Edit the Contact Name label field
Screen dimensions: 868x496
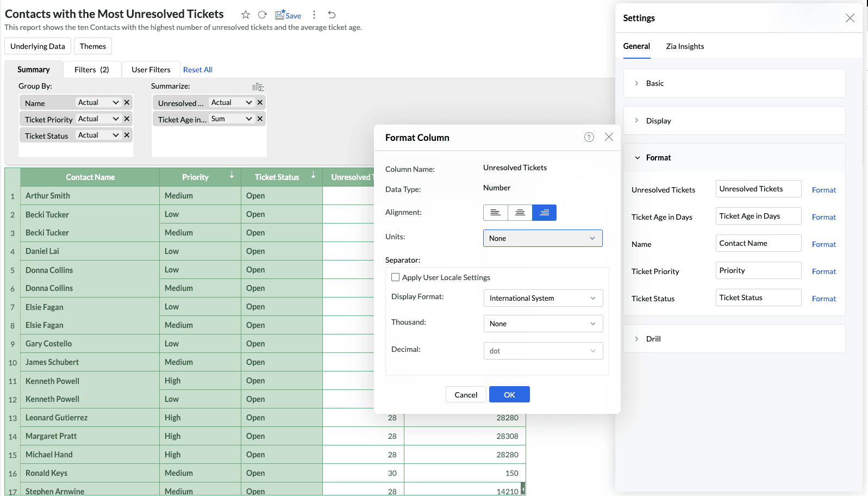pyautogui.click(x=758, y=243)
